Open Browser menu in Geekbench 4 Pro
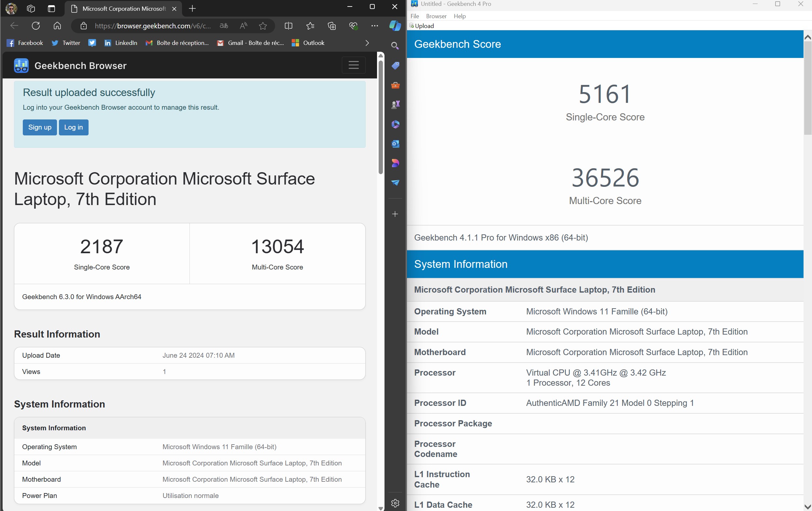Screen dimensions: 812x511 (x=436, y=16)
